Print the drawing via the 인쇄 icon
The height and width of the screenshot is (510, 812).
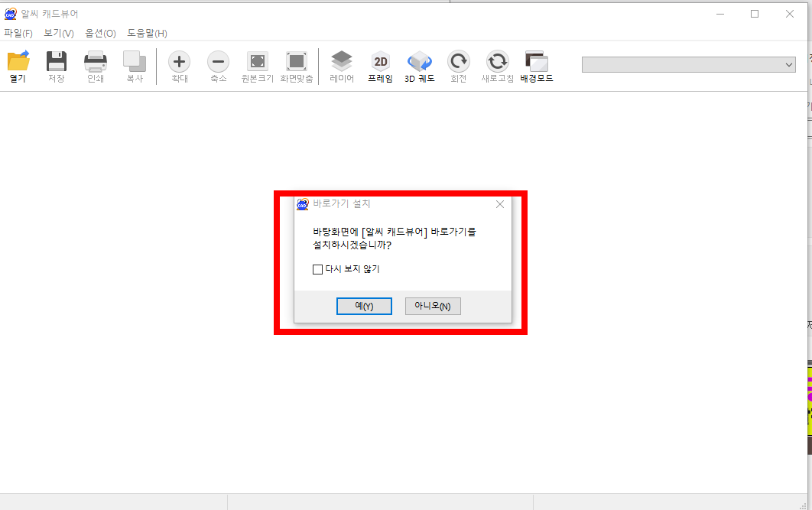(x=95, y=66)
